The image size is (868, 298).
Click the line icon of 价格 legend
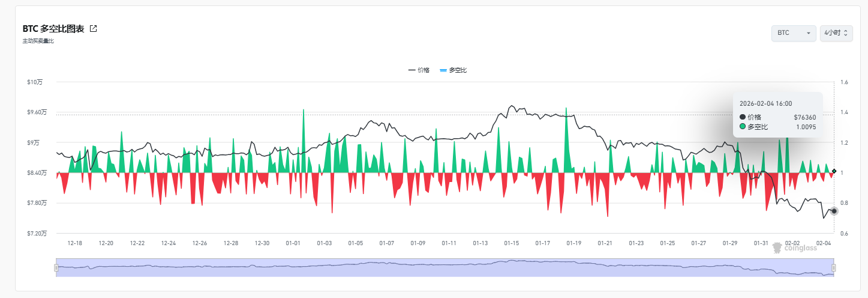pos(412,70)
